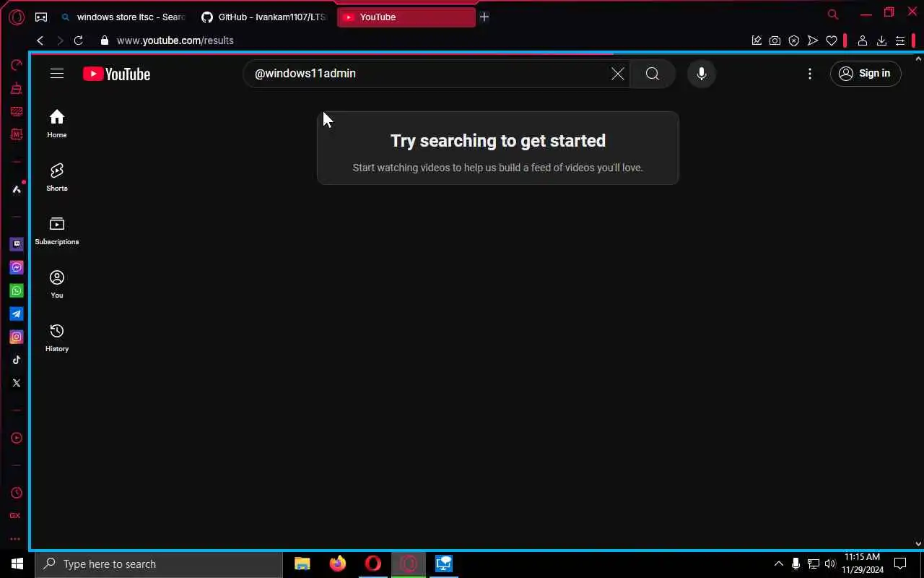Click the Opera GX menu logo
The width and height of the screenshot is (924, 578).
point(17,17)
